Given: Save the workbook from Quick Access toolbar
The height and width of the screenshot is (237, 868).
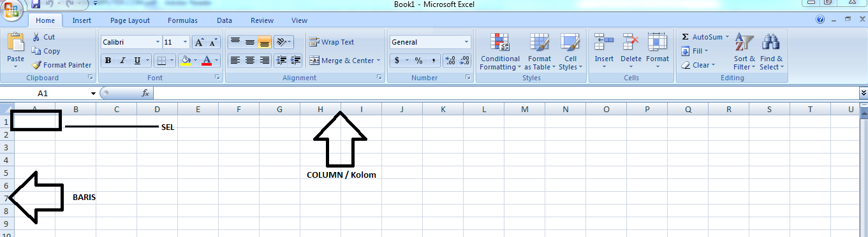Looking at the screenshot, I should pyautogui.click(x=36, y=4).
